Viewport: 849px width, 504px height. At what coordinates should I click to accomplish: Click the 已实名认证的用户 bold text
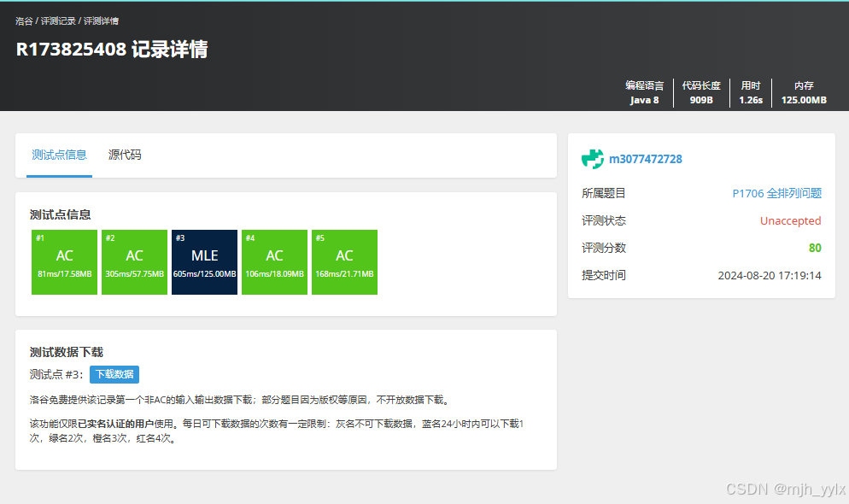tap(116, 424)
